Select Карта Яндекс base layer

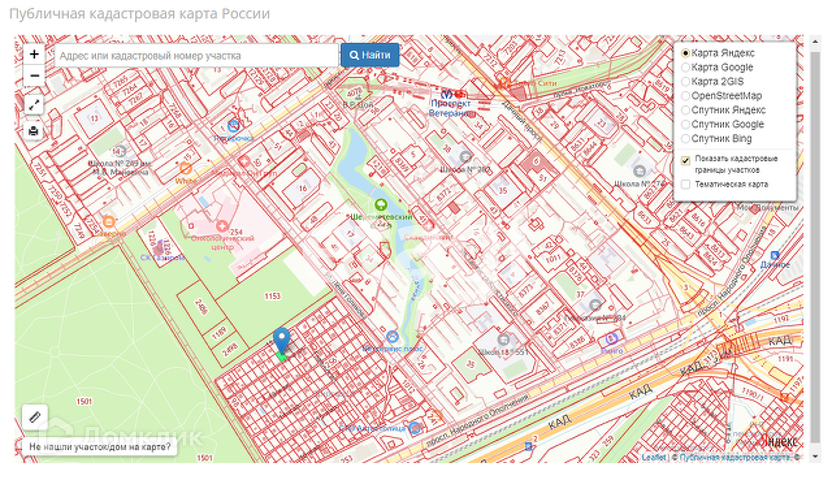(686, 53)
